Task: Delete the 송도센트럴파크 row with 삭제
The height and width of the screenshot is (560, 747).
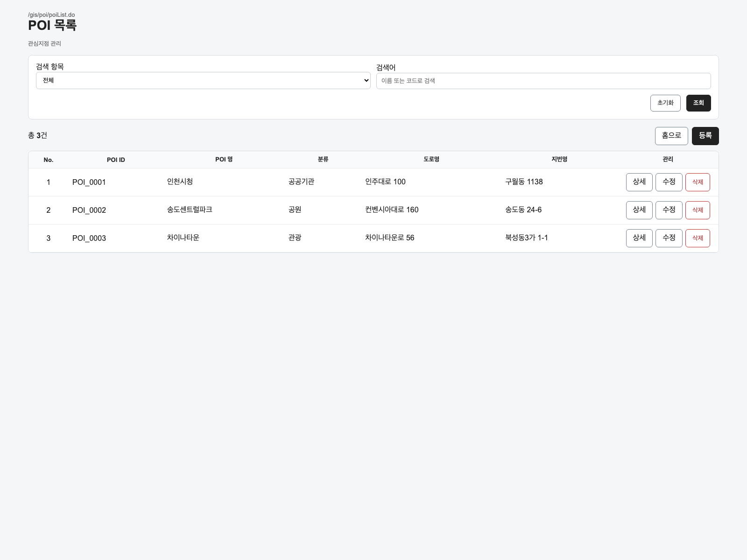Action: click(x=698, y=210)
